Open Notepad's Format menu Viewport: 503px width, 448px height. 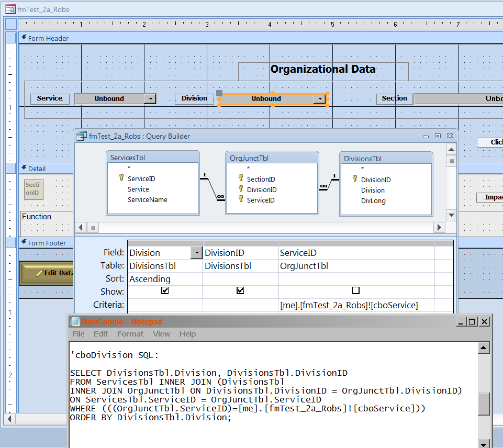(130, 334)
